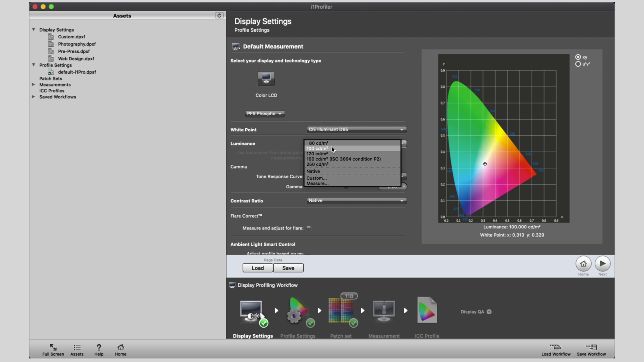Open Help question mark icon
Viewport: 644px width, 362px height.
(99, 347)
